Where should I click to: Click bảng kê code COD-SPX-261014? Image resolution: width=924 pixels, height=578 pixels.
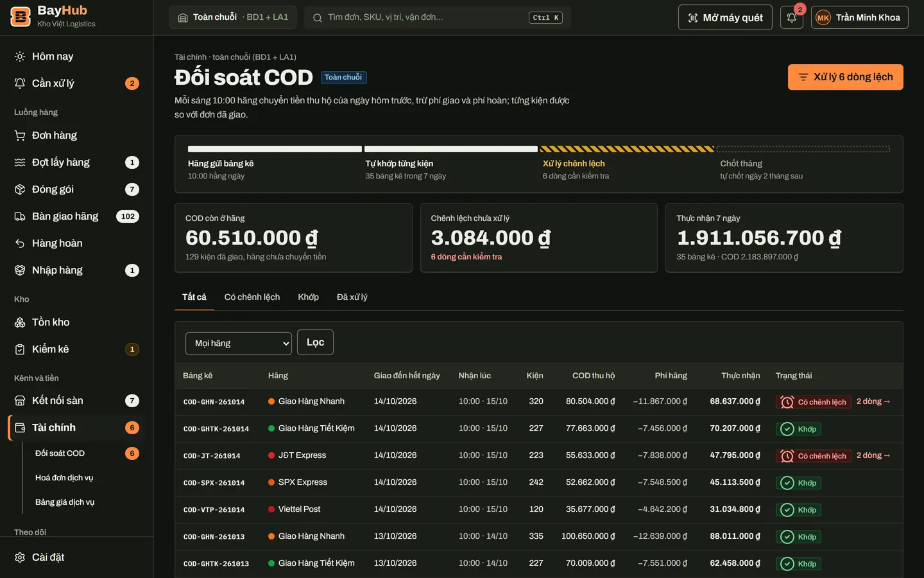[x=214, y=483]
